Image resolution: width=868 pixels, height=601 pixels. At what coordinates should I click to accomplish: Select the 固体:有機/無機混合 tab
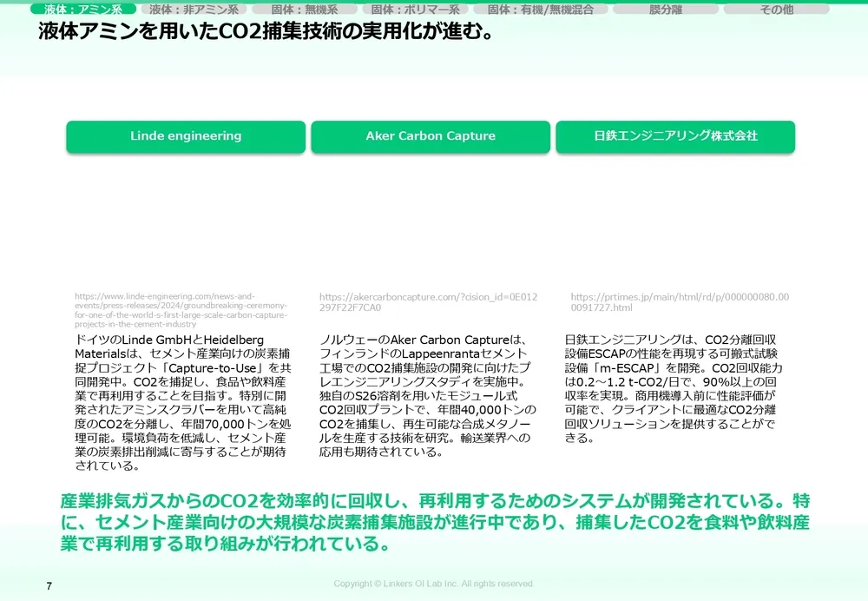(539, 9)
